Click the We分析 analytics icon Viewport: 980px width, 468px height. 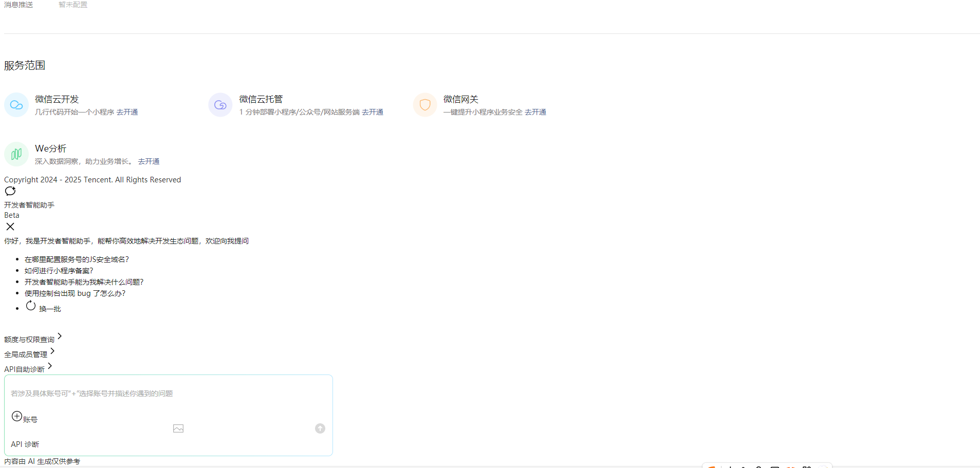(16, 154)
